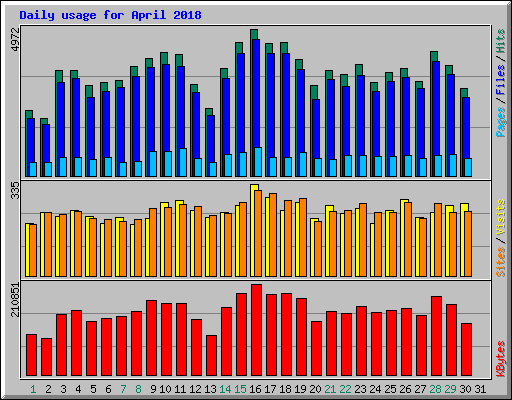Click day 8 on the x-axis

tap(138, 389)
